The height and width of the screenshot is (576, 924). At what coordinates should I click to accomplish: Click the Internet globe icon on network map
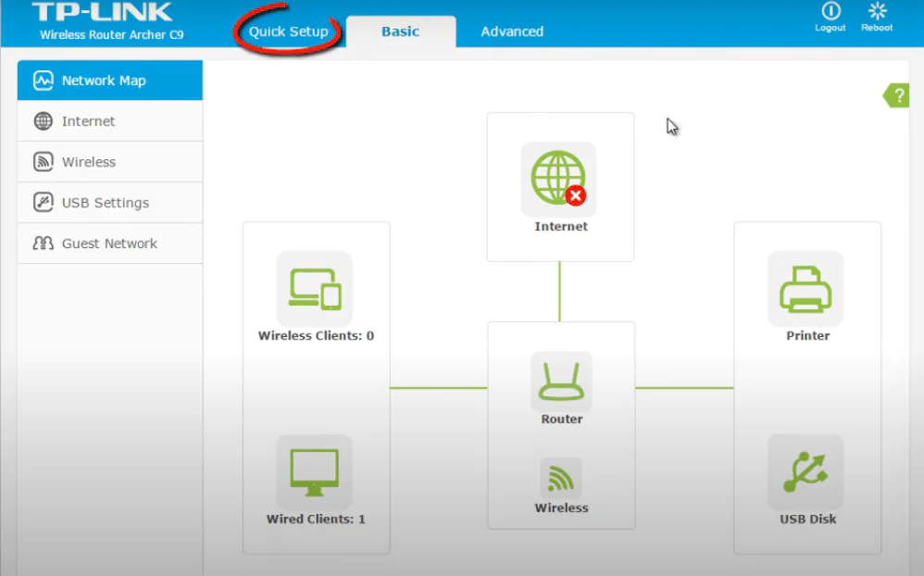point(558,177)
